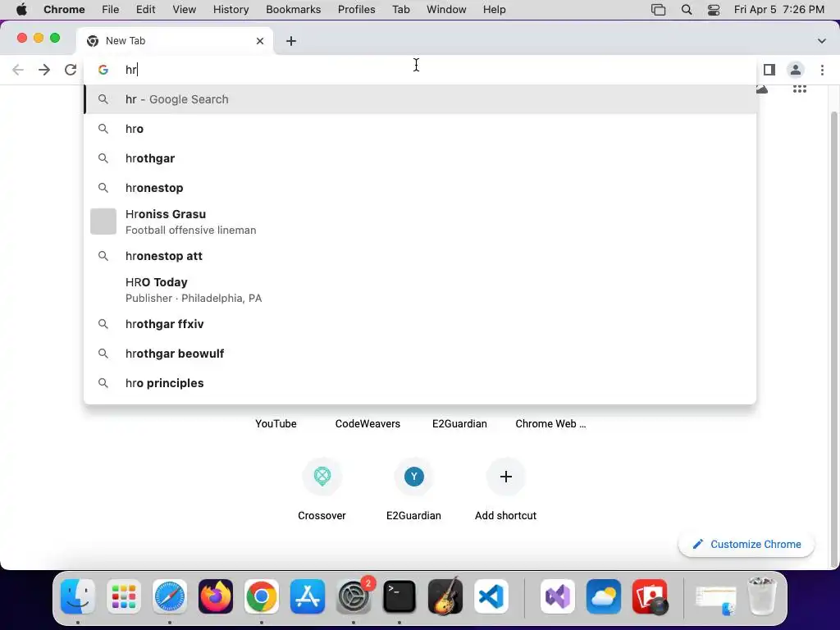840x630 pixels.
Task: Open the profile avatar button
Action: click(x=796, y=70)
